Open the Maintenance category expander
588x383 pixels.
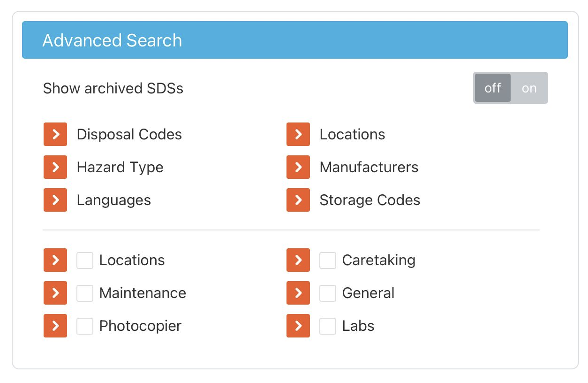tap(55, 293)
